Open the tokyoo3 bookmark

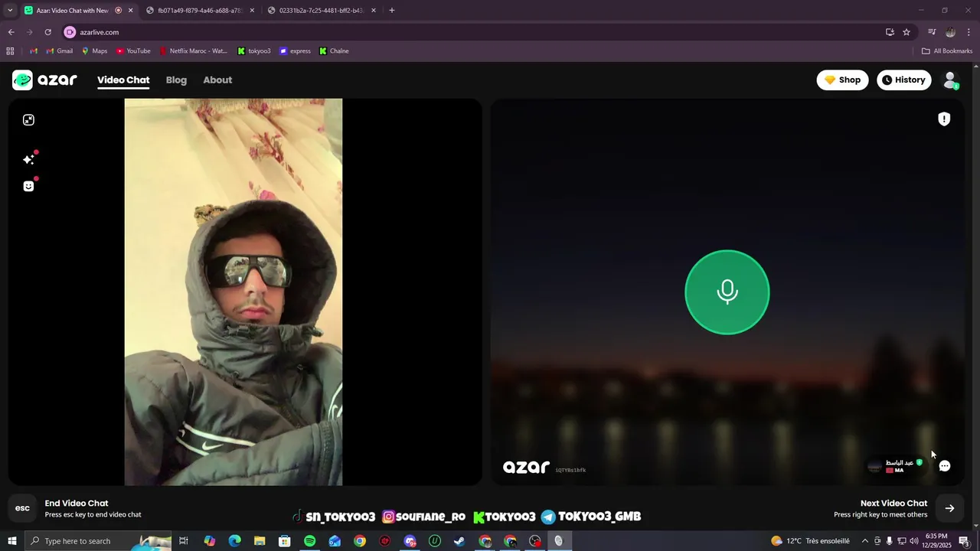click(x=254, y=51)
